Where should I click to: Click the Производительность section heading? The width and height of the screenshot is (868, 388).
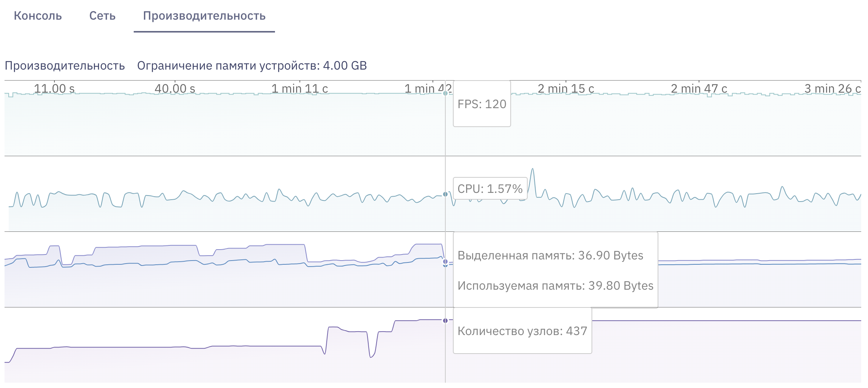coord(65,66)
